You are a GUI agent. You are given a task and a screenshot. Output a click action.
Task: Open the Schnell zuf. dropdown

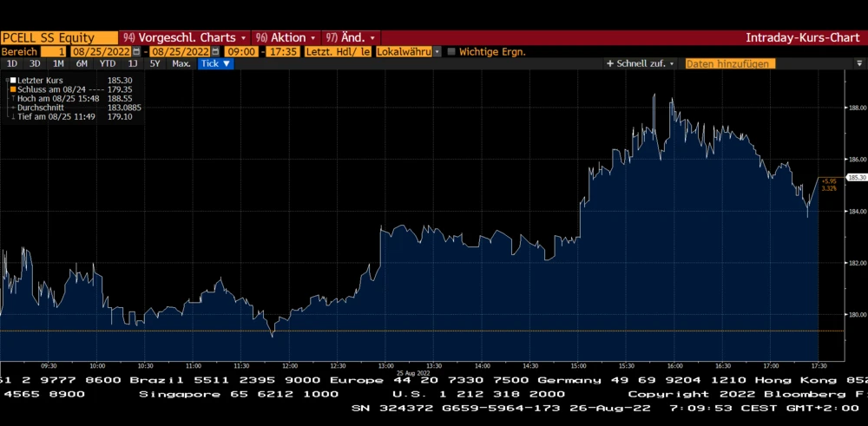[x=641, y=63]
